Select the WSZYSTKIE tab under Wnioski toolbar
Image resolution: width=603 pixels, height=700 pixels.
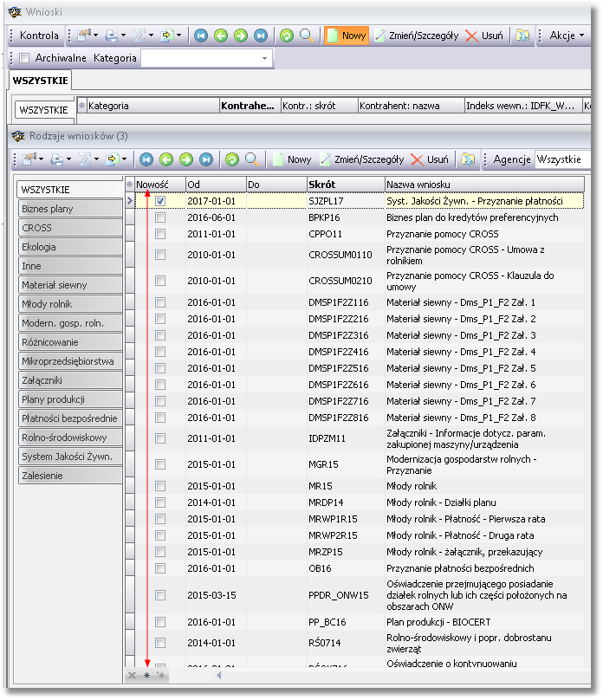tap(40, 81)
